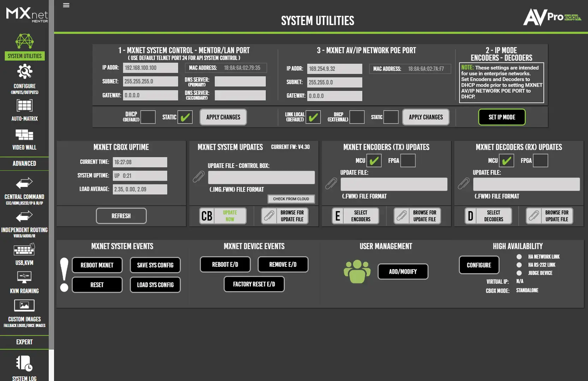This screenshot has height=381, width=588.
Task: Enable FPGA checkbox in Decoders updates
Action: coord(540,161)
